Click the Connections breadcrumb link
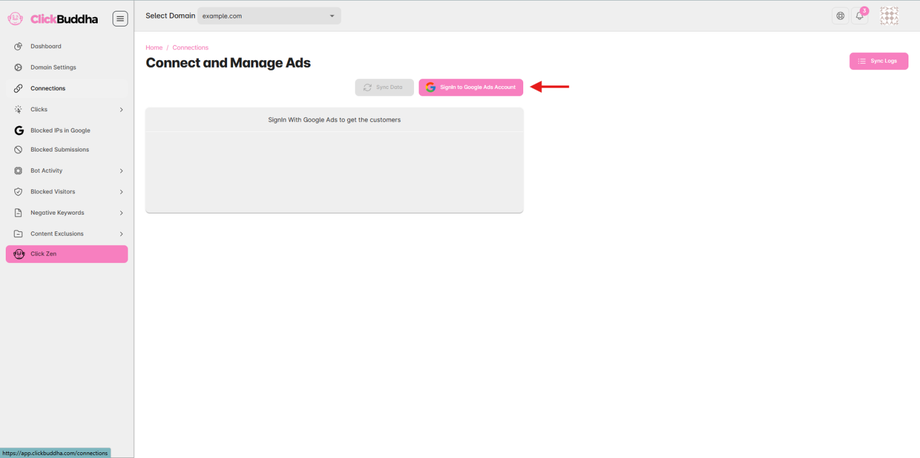The height and width of the screenshot is (458, 920). 190,48
